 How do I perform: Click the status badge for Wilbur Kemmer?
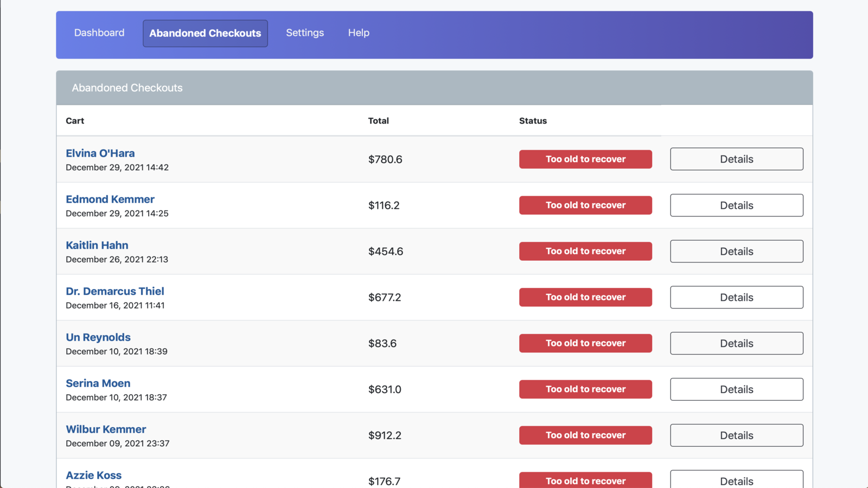point(585,435)
